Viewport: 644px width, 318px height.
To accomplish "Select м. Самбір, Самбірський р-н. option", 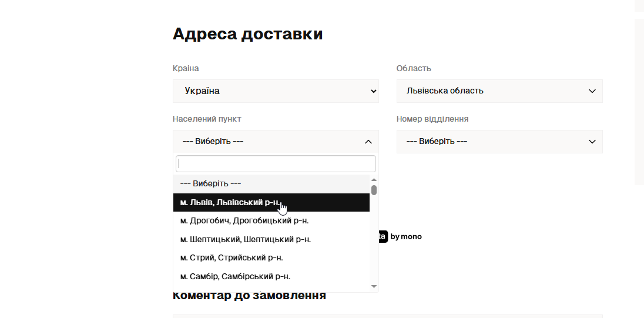I will point(235,276).
